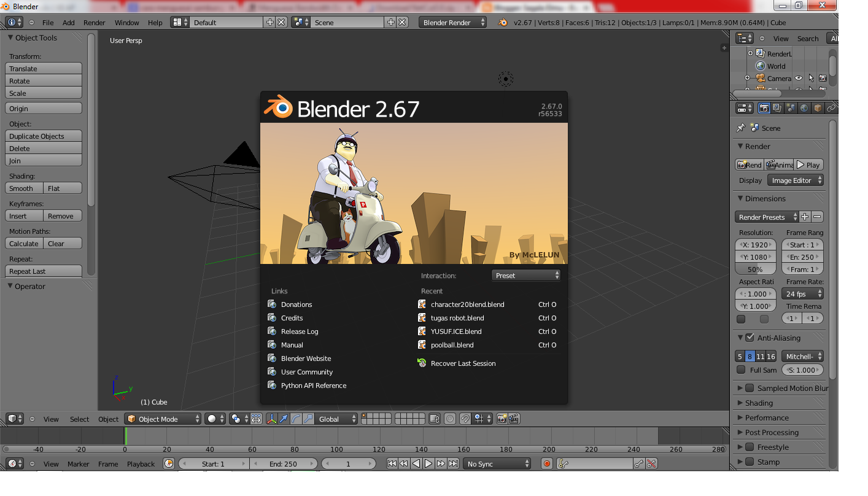Click the timeline record button
868x496 pixels.
pos(547,463)
